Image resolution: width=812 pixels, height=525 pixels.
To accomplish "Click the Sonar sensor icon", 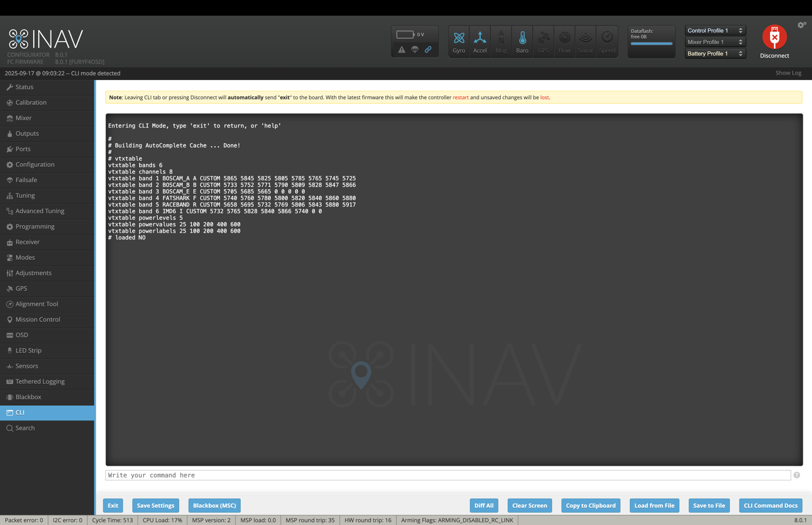I will click(x=586, y=42).
